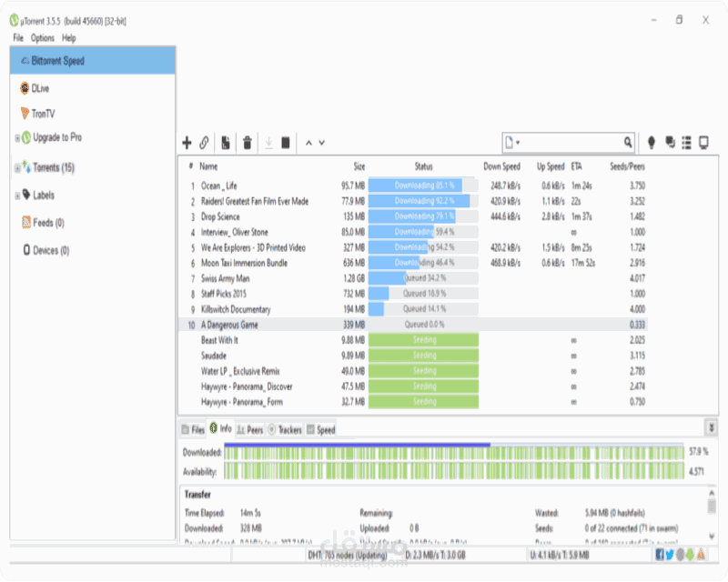Expand the Torrents (15) tree node
This screenshot has height=582, width=728.
coord(17,168)
